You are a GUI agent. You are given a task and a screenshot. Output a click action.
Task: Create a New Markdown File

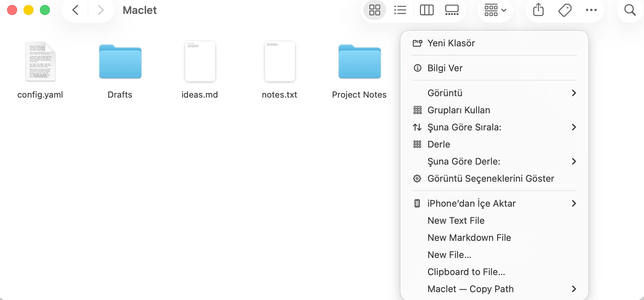(494, 238)
